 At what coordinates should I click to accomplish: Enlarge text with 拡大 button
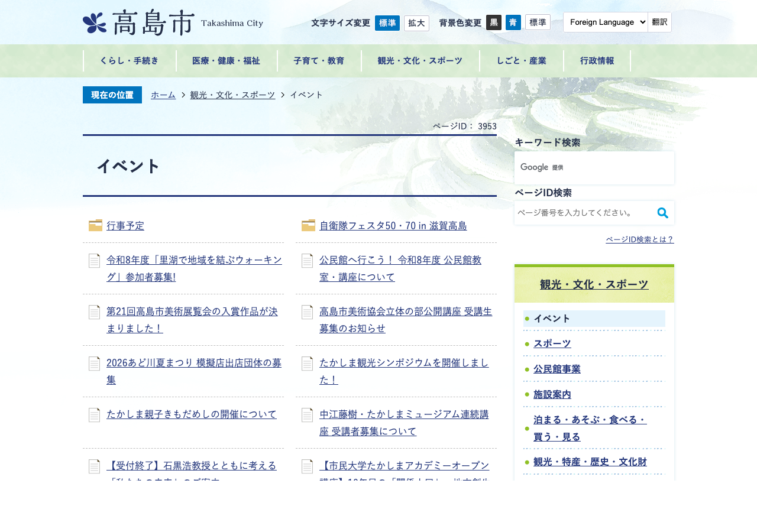pos(416,23)
